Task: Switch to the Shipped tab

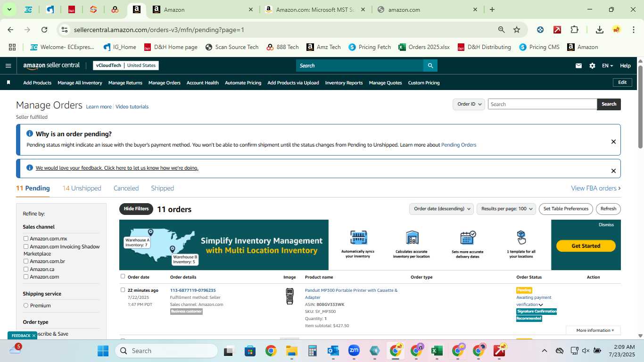Action: pyautogui.click(x=163, y=188)
